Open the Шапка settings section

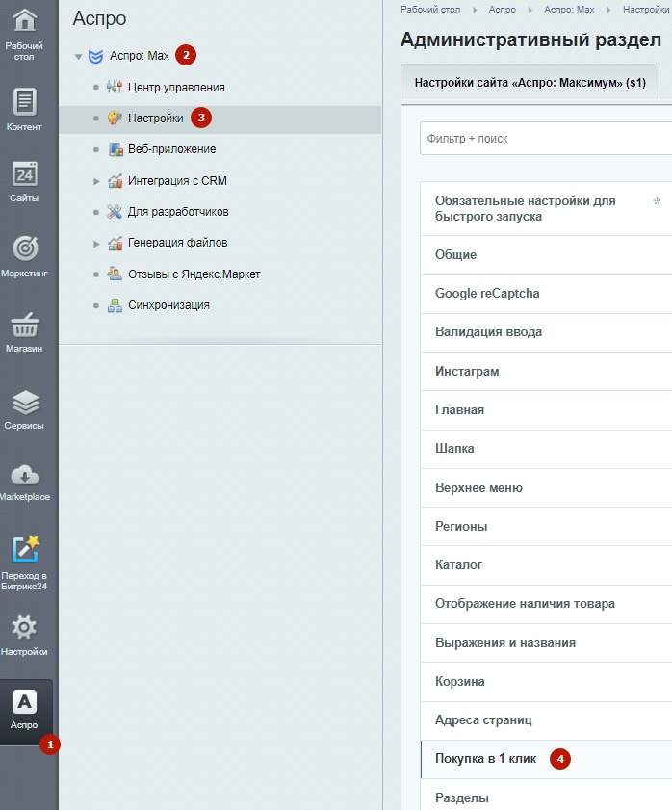pyautogui.click(x=546, y=449)
